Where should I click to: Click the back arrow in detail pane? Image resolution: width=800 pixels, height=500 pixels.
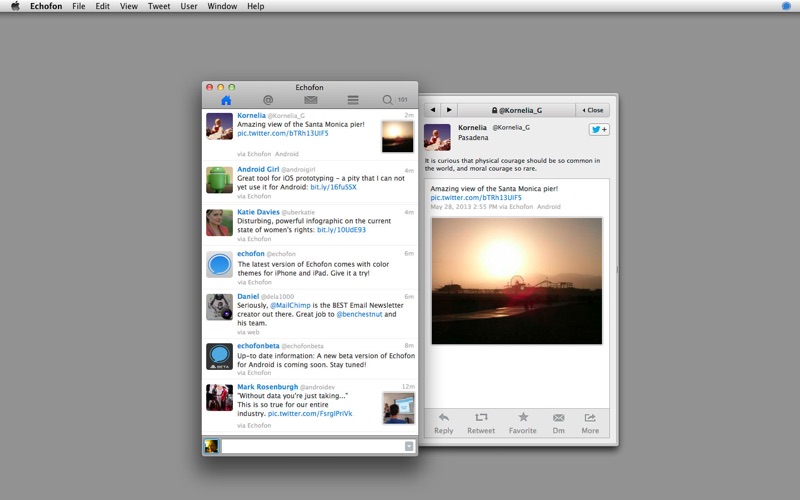432,110
